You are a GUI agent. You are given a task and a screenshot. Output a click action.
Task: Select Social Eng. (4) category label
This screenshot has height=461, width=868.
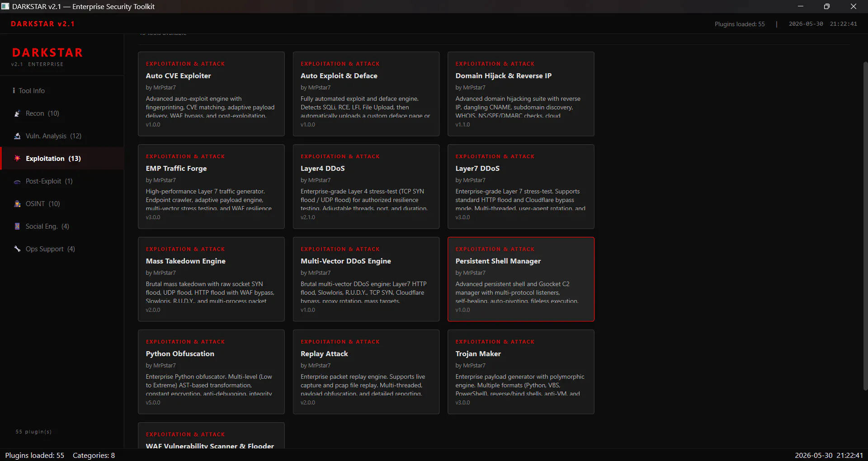tap(47, 226)
